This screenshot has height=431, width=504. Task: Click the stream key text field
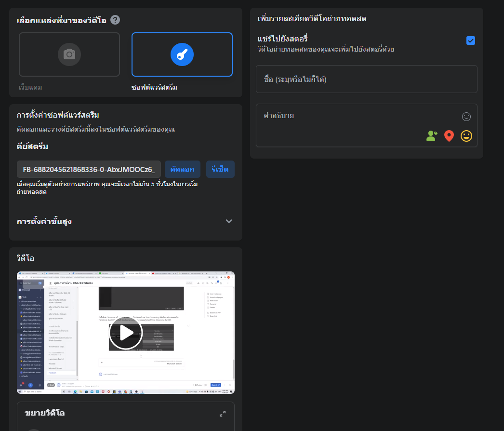89,169
